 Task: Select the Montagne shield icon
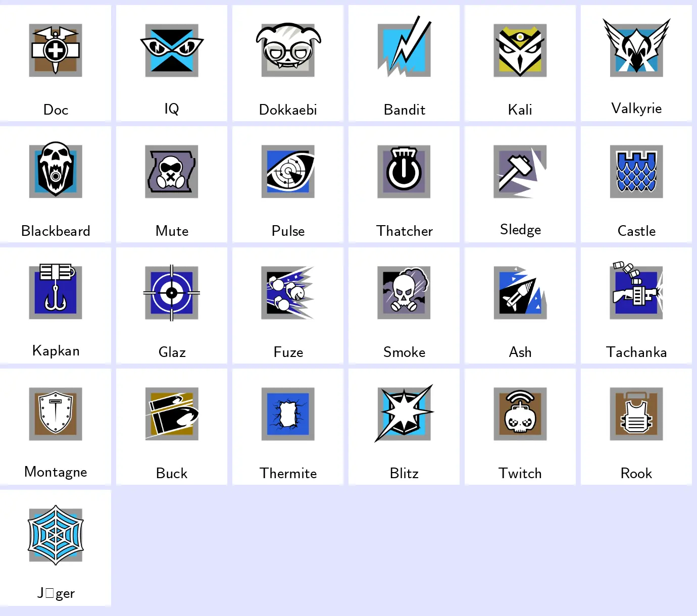pyautogui.click(x=56, y=414)
